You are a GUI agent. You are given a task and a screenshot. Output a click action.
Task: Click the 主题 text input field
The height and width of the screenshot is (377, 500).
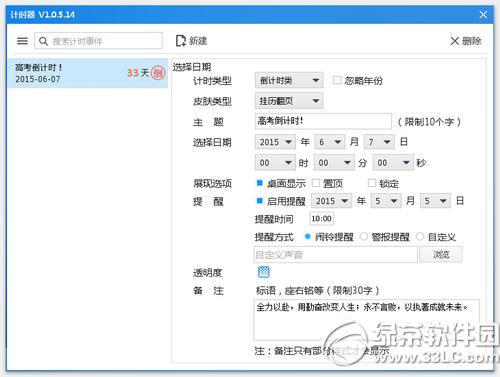coord(323,121)
